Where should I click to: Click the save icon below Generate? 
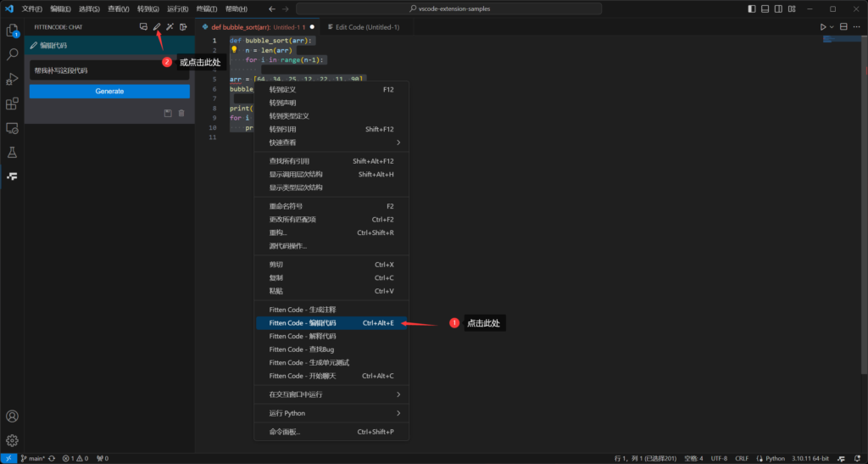(168, 113)
